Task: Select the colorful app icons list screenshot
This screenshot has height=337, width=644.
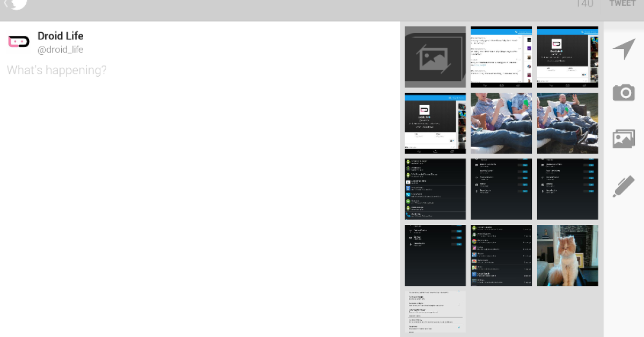Action: coord(501,255)
